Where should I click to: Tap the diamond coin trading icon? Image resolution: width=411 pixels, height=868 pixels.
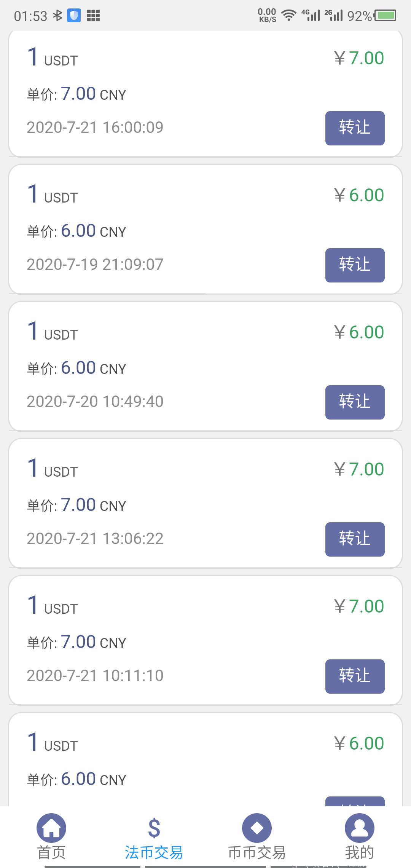tap(257, 828)
